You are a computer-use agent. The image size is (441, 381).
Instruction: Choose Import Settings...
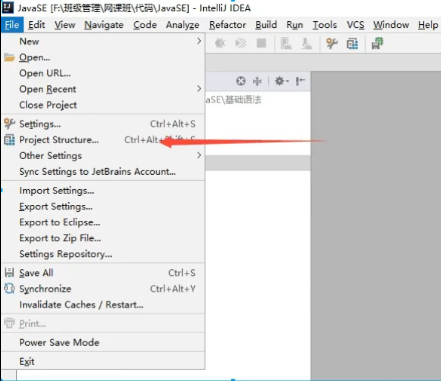tap(103, 191)
